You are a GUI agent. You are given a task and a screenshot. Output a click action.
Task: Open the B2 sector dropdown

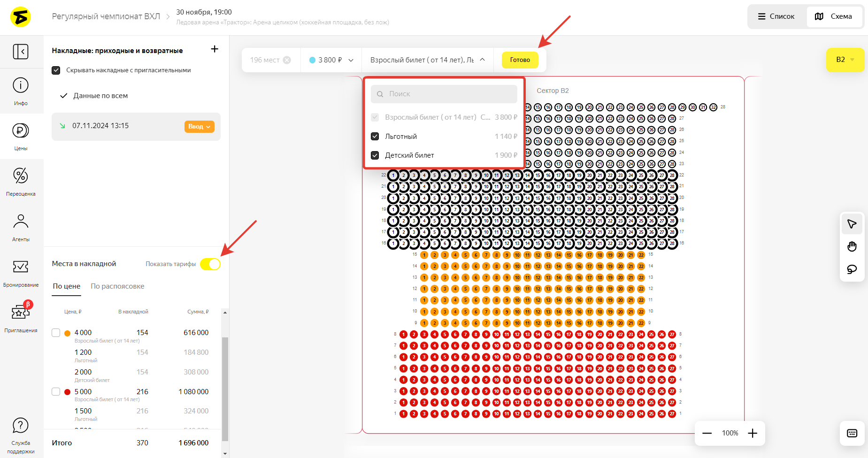(845, 60)
